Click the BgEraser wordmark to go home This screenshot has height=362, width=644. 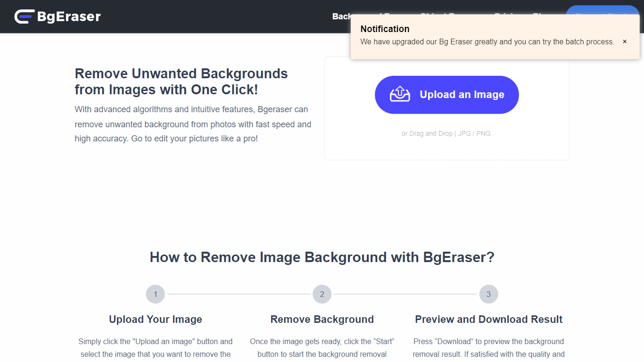(68, 16)
